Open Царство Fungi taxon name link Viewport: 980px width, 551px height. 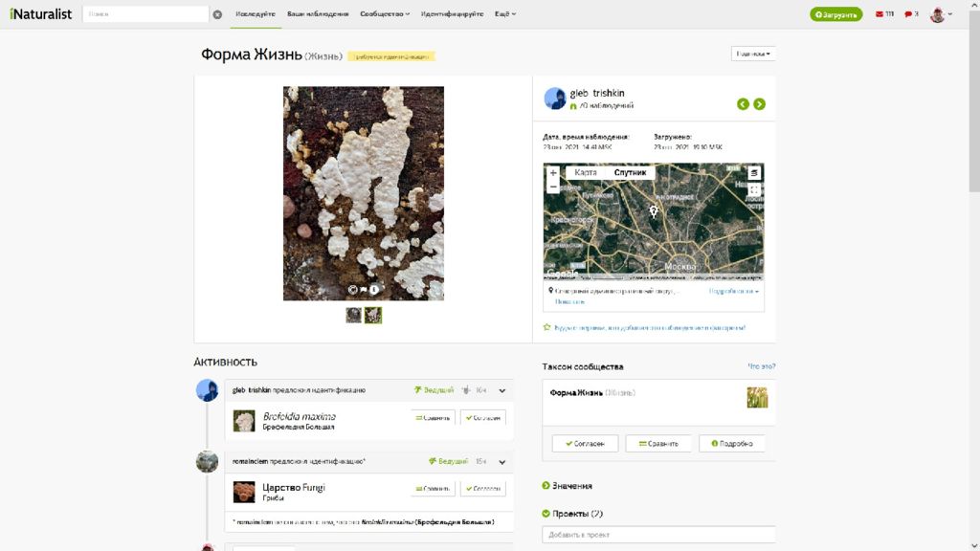point(293,487)
